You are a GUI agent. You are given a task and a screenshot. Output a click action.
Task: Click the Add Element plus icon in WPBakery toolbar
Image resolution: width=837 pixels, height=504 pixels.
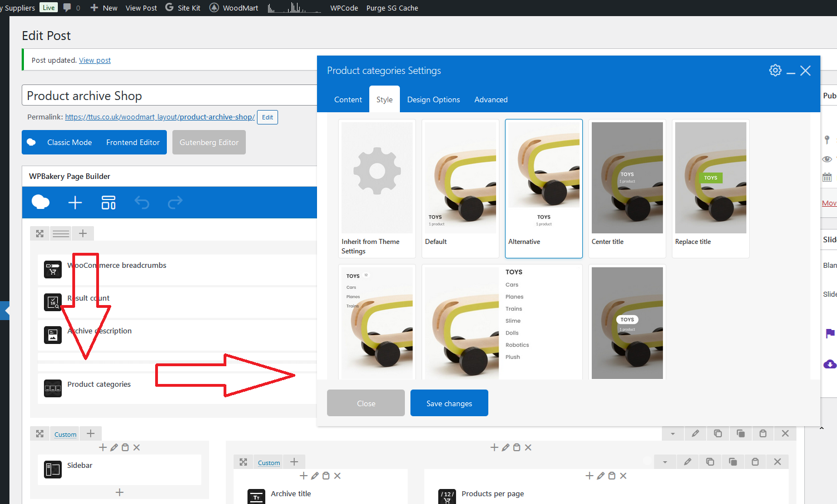click(75, 203)
